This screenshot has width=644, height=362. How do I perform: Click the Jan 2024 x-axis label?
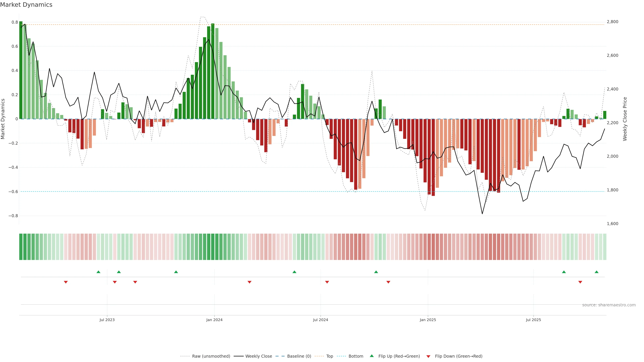point(214,320)
